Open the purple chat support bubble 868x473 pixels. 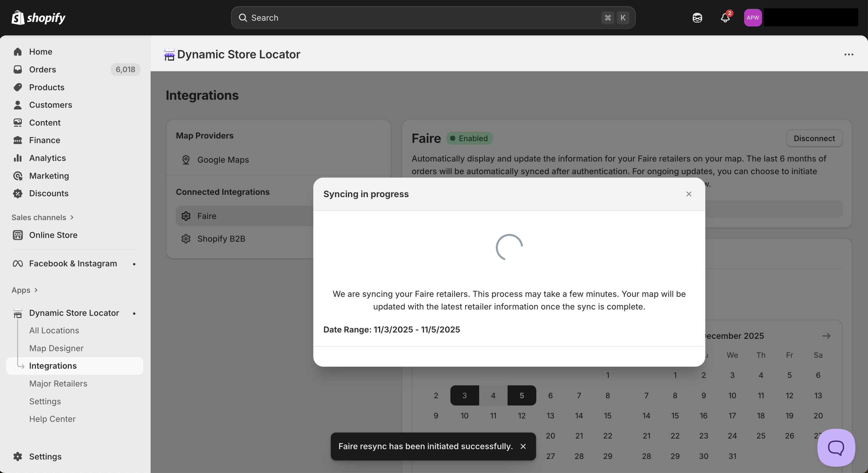coord(836,447)
